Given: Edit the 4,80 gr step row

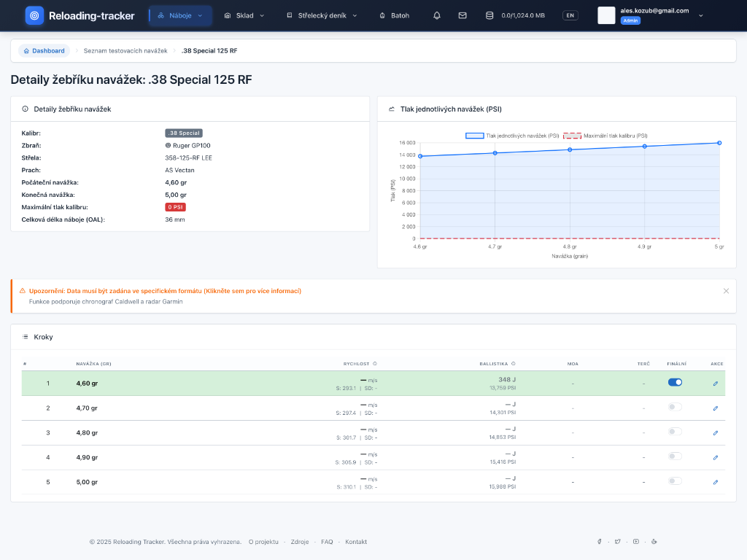Looking at the screenshot, I should coord(715,432).
